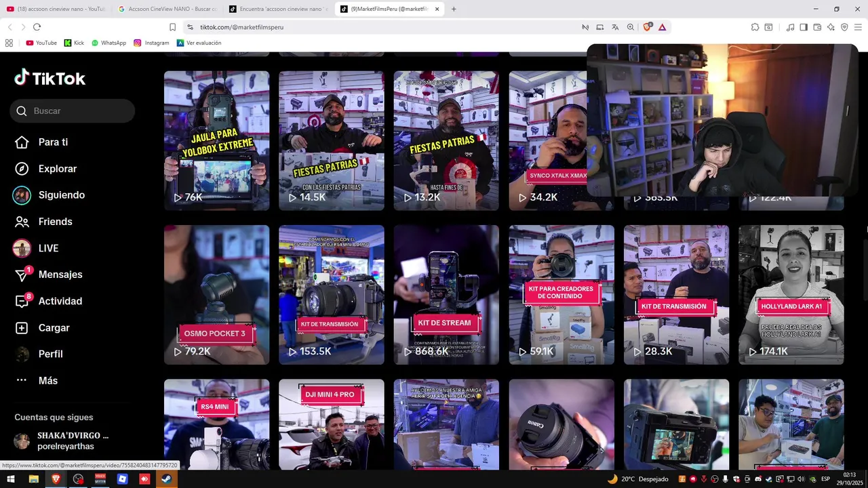The image size is (868, 488).
Task: Open the RS4 Mini video
Action: pos(216,424)
